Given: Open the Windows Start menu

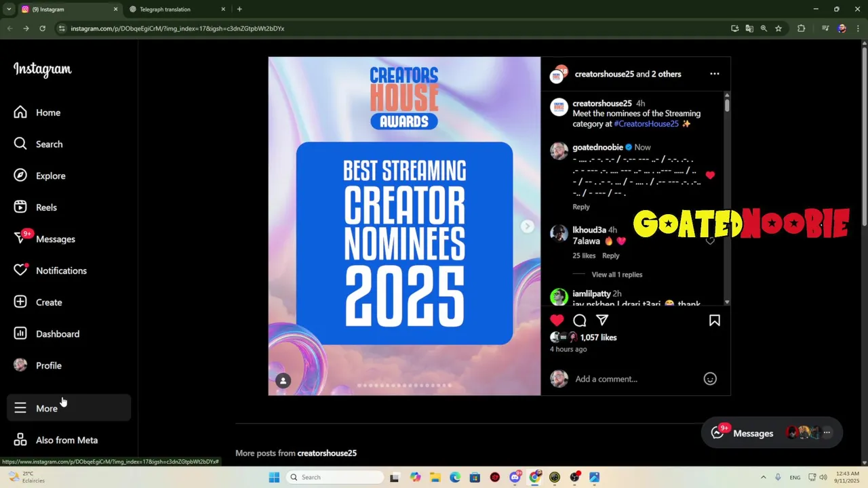Looking at the screenshot, I should 274,477.
